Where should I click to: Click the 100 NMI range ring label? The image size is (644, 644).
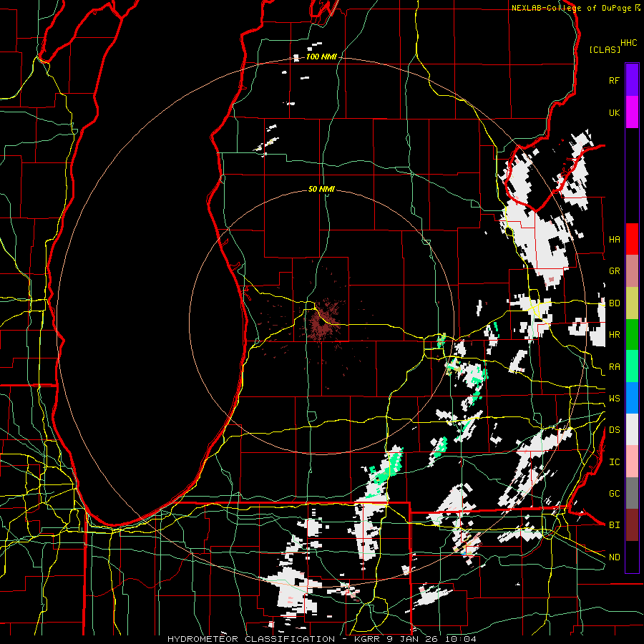pyautogui.click(x=321, y=57)
